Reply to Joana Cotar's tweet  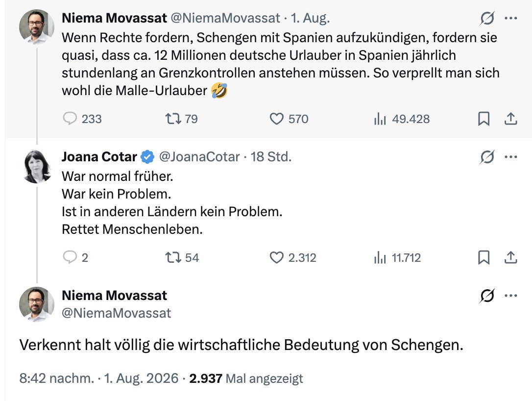pos(70,257)
